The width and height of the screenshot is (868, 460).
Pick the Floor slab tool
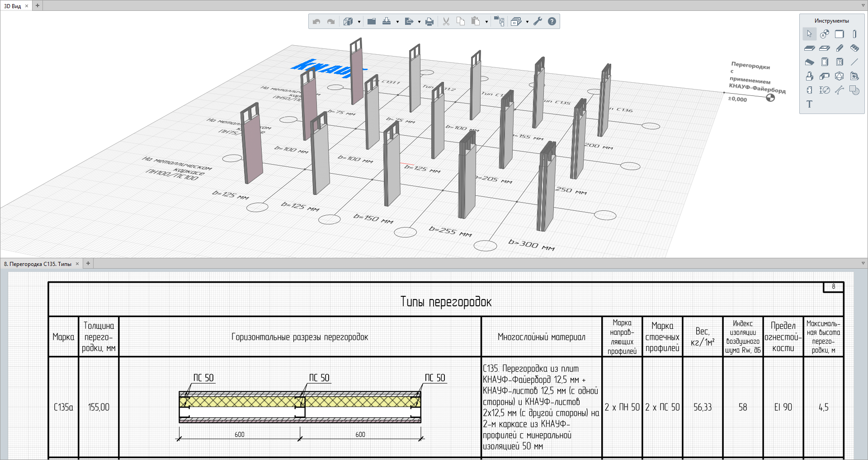click(809, 48)
